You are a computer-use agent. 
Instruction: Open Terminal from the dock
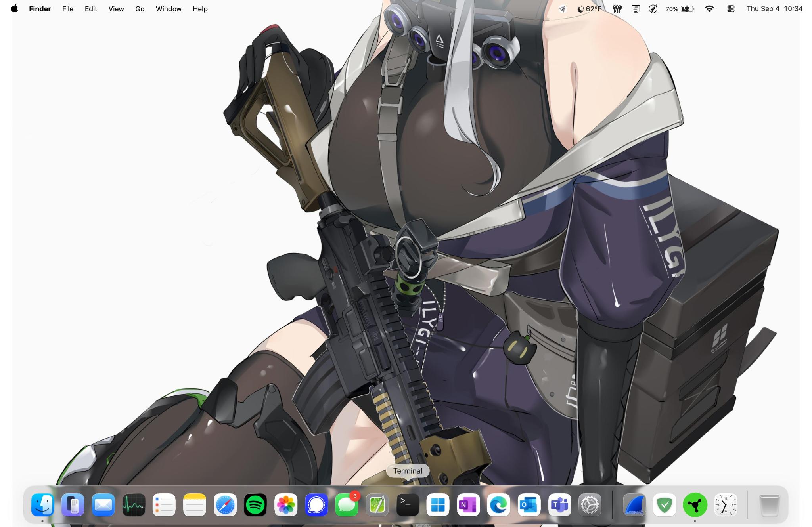pyautogui.click(x=408, y=505)
